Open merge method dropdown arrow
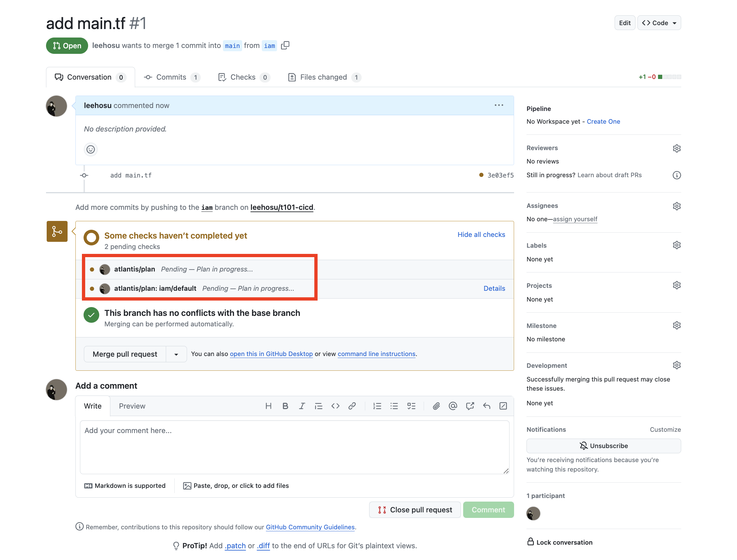 176,354
